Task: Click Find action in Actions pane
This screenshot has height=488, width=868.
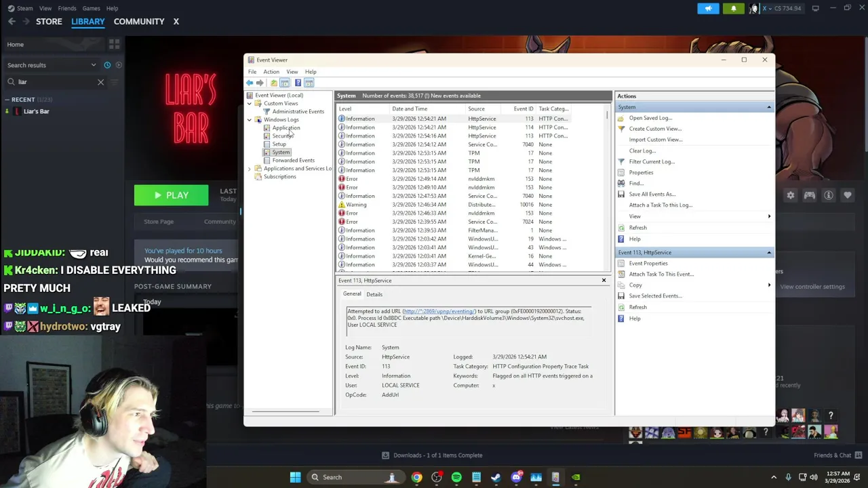Action: coord(635,183)
